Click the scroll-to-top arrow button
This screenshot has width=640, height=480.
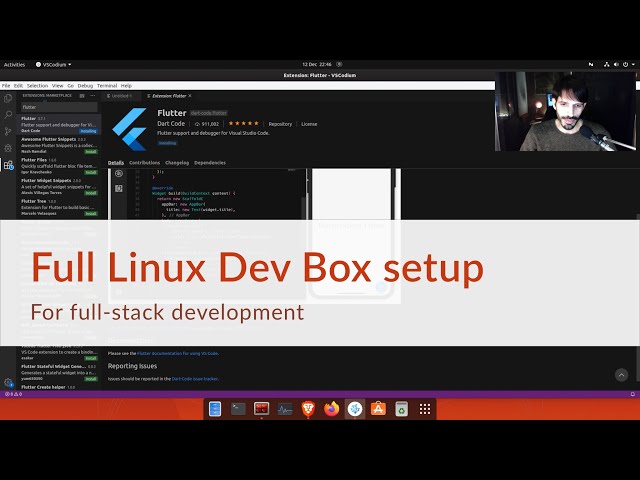[621, 375]
